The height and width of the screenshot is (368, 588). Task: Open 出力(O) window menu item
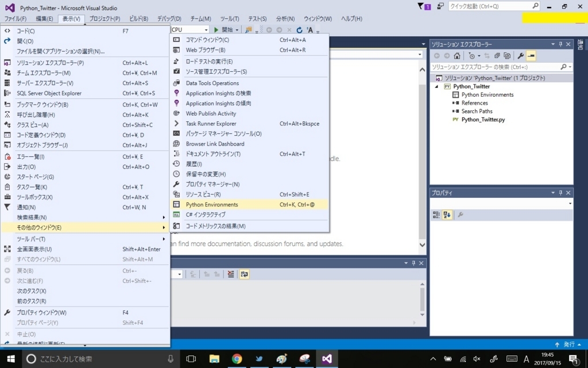(x=85, y=167)
